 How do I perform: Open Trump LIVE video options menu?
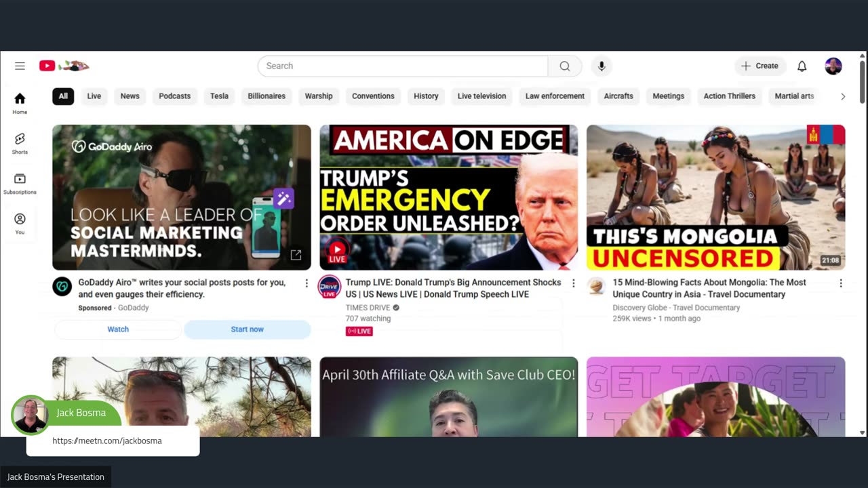coord(573,283)
